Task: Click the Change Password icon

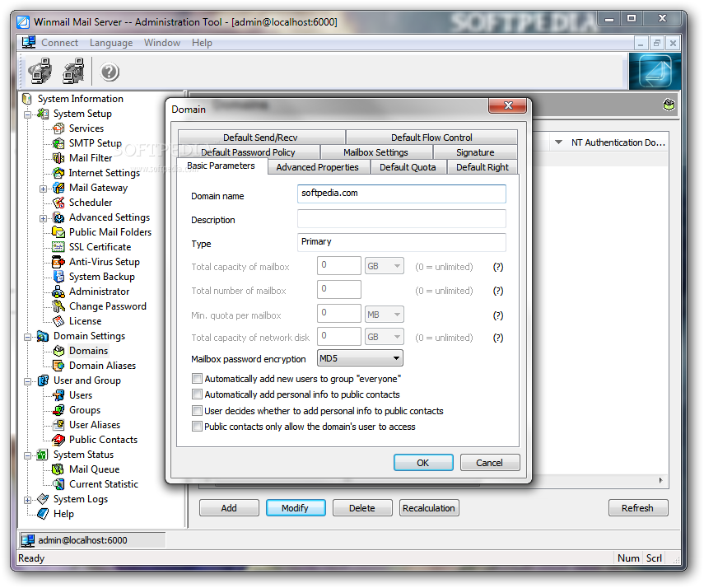Action: tap(58, 306)
